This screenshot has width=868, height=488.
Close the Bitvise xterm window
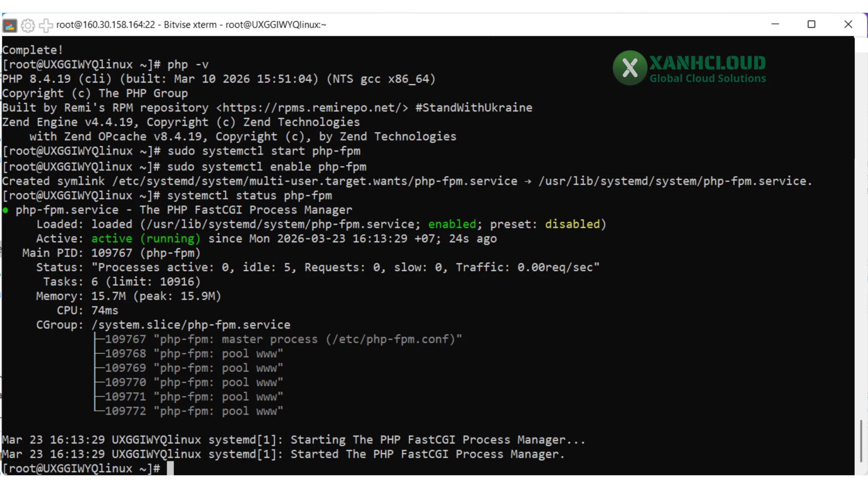pos(848,24)
